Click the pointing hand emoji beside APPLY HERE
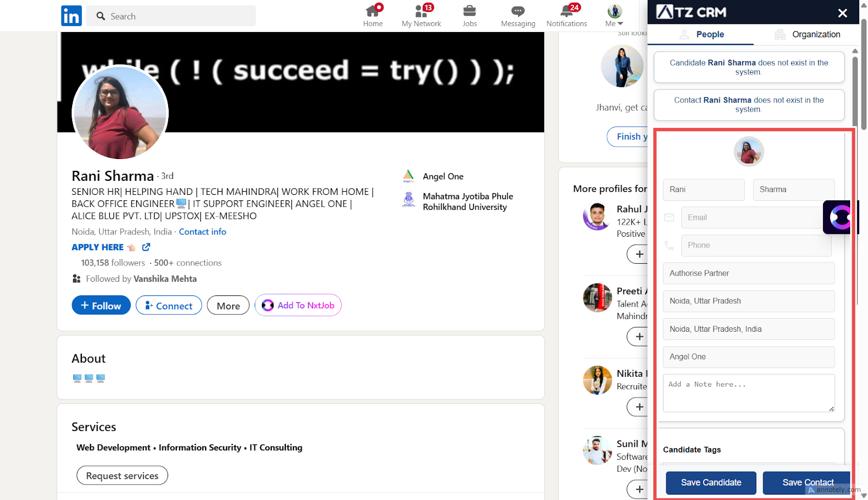The image size is (868, 500). pyautogui.click(x=131, y=247)
